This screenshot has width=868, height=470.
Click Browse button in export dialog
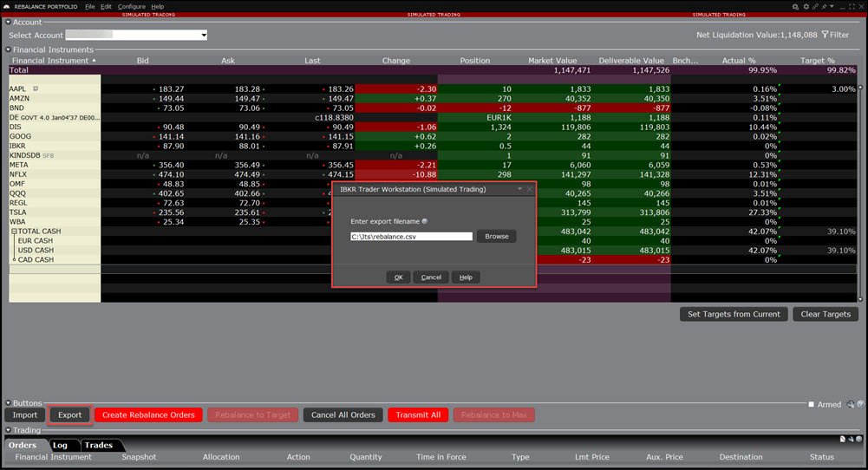[497, 237]
